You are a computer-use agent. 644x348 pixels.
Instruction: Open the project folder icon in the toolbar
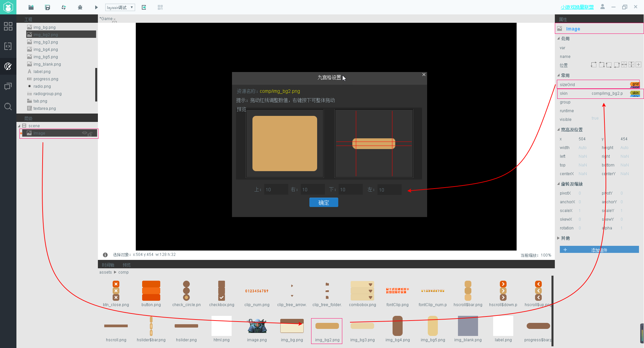[x=31, y=7]
